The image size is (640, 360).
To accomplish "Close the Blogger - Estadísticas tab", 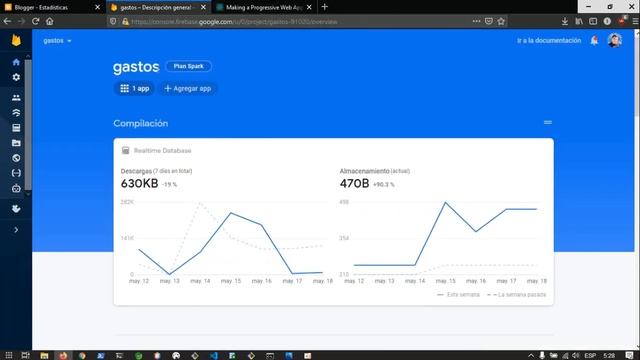I will 98,7.
